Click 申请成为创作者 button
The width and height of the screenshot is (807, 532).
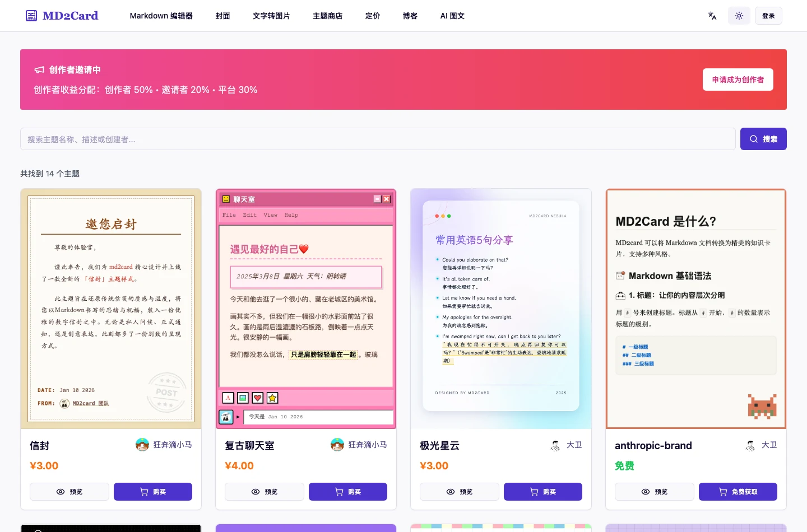[738, 80]
